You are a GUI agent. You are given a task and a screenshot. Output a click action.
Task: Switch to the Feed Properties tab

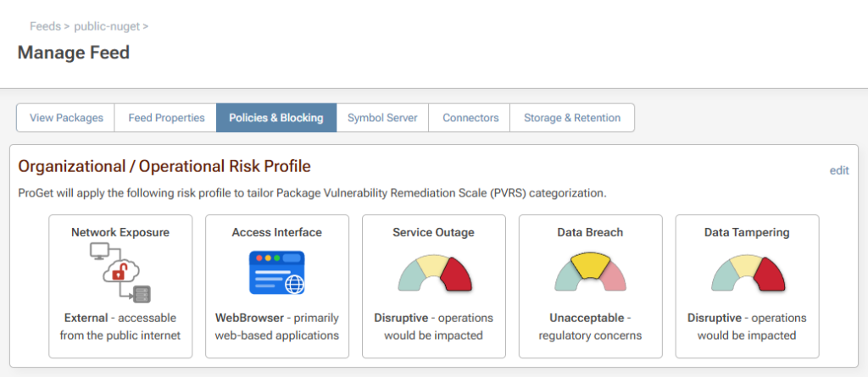point(166,118)
